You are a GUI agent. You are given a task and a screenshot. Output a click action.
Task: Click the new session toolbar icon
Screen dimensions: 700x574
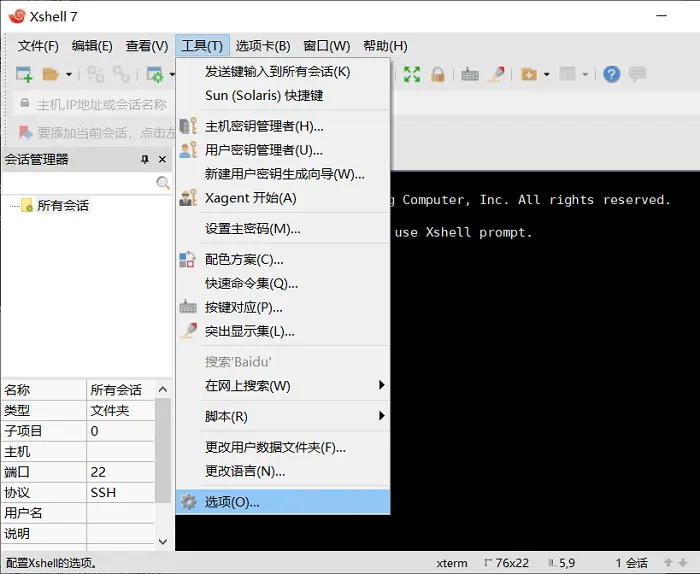click(24, 74)
